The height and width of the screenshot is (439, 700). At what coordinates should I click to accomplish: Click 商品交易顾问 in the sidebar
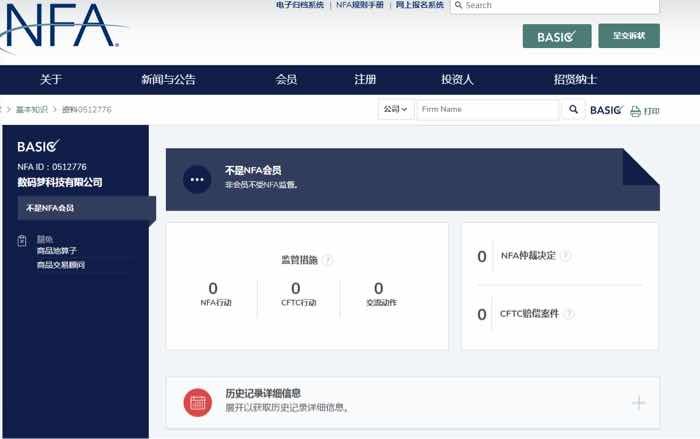pos(61,265)
